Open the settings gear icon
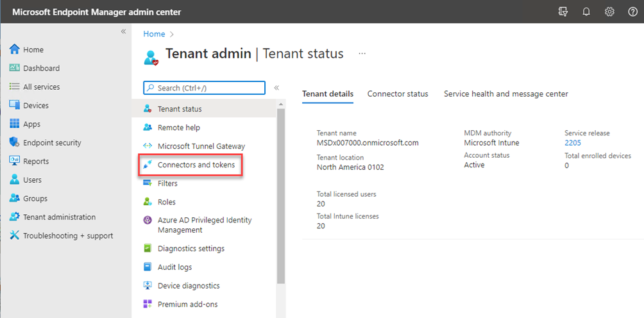The width and height of the screenshot is (644, 318). point(609,12)
